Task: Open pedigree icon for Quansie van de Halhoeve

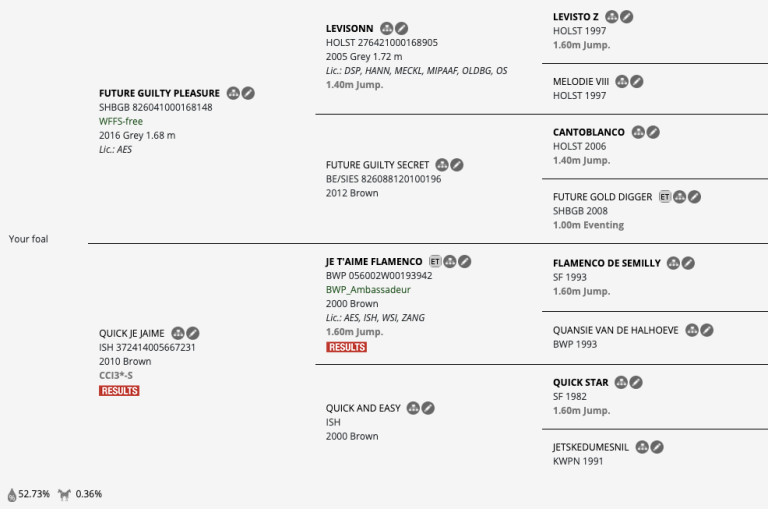Action: (692, 330)
